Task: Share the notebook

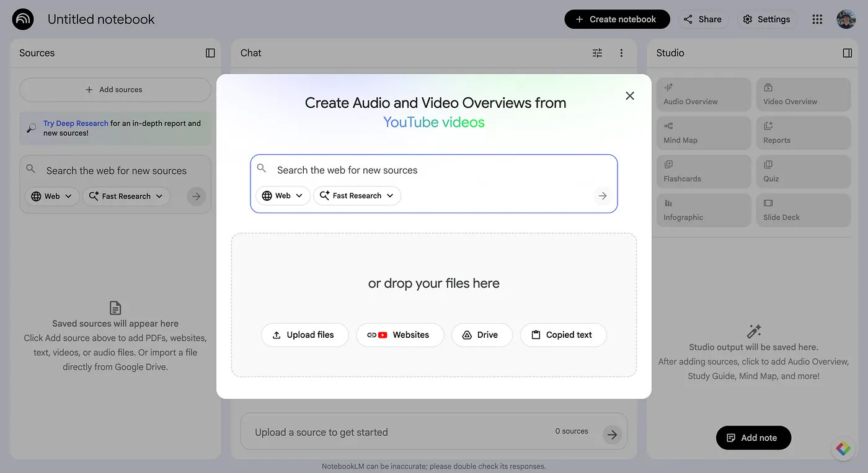Action: point(703,19)
